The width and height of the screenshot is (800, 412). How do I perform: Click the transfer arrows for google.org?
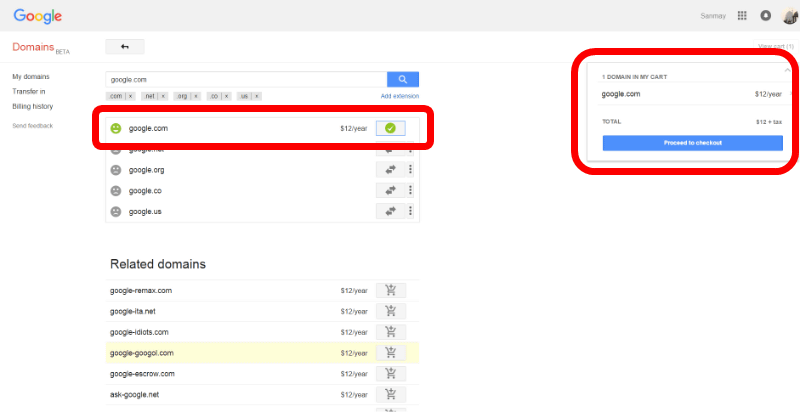pos(390,170)
